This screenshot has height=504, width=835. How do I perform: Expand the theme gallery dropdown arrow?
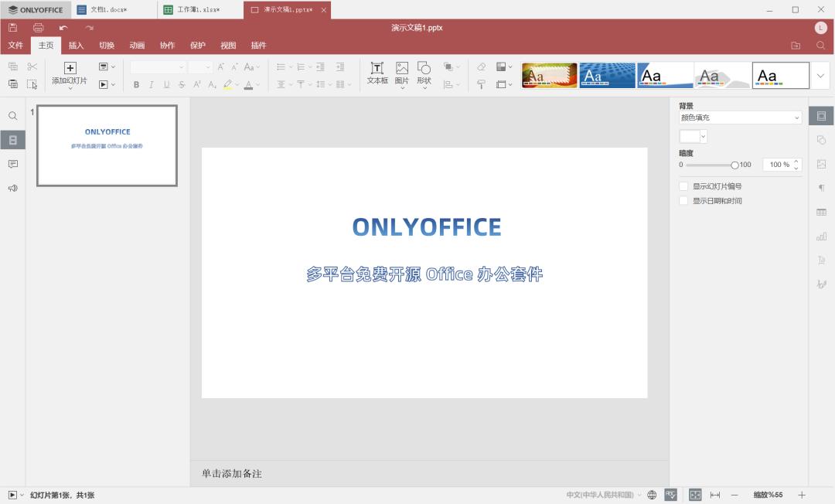(x=822, y=75)
